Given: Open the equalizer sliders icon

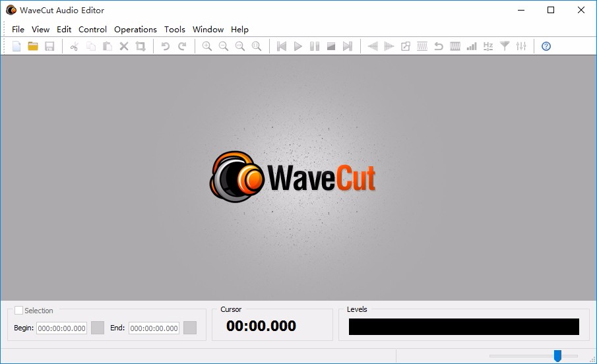Looking at the screenshot, I should point(521,46).
